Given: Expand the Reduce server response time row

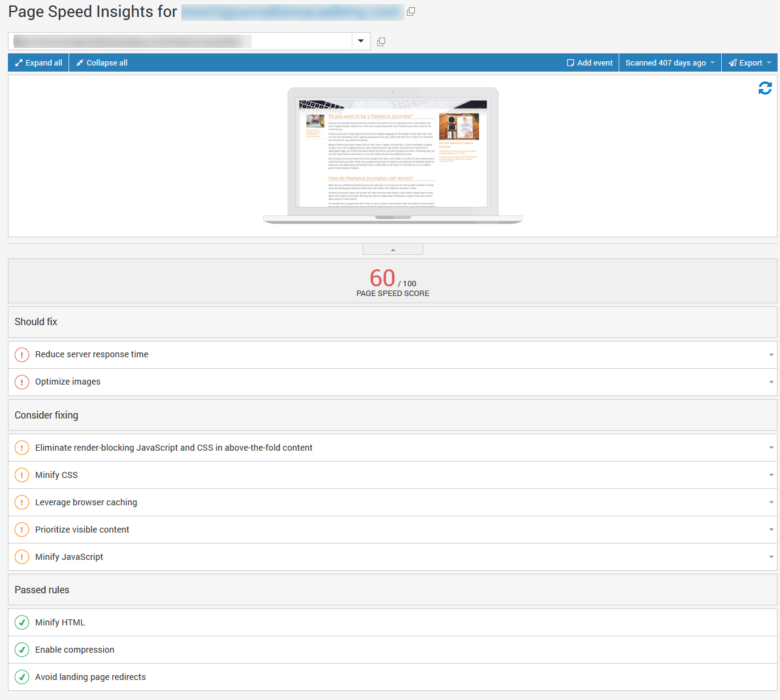Looking at the screenshot, I should pyautogui.click(x=771, y=355).
